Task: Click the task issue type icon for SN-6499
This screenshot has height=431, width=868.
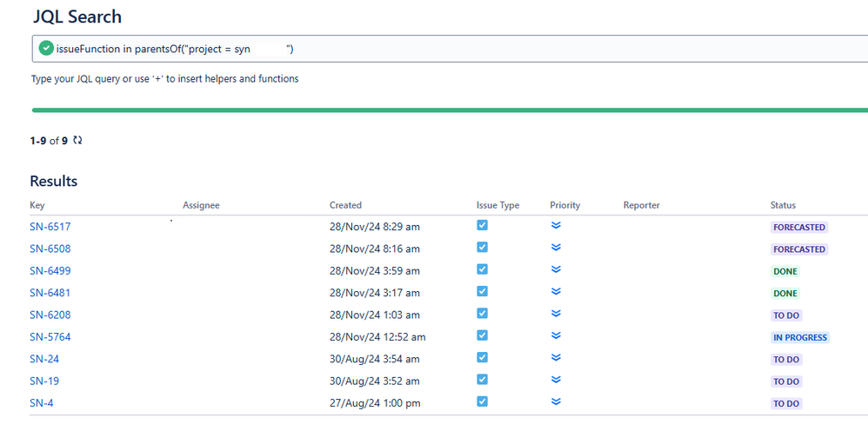Action: coord(482,269)
